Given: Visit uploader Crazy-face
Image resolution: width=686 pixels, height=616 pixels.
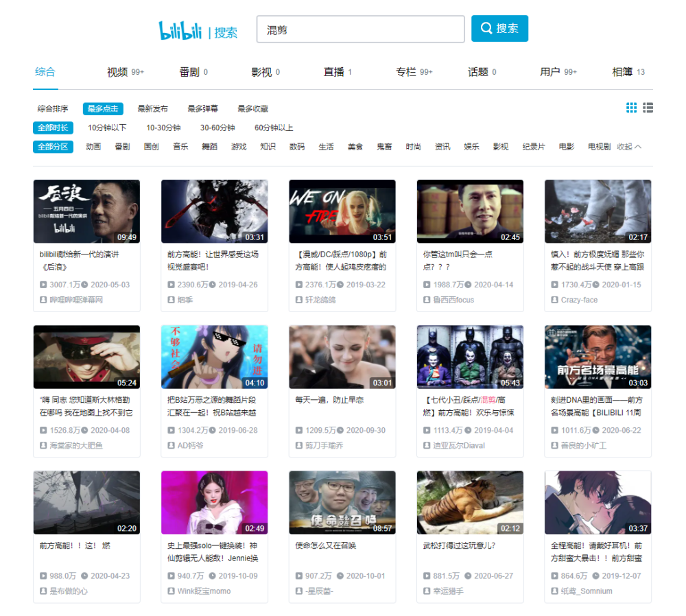Looking at the screenshot, I should tap(579, 300).
